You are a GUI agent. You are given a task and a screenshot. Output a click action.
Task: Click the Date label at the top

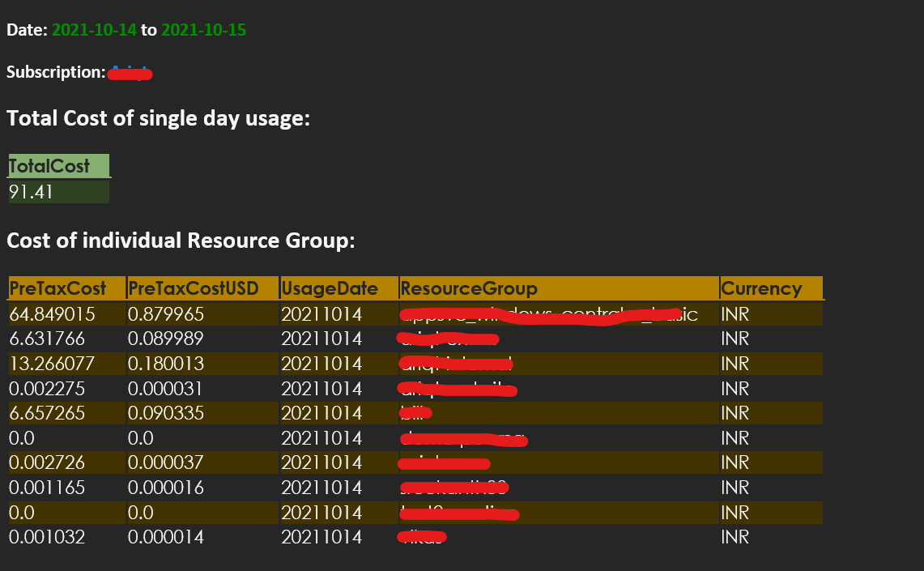24,30
